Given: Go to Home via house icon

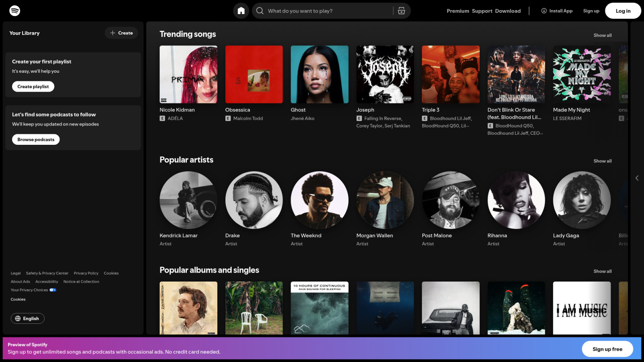Looking at the screenshot, I should [x=241, y=11].
